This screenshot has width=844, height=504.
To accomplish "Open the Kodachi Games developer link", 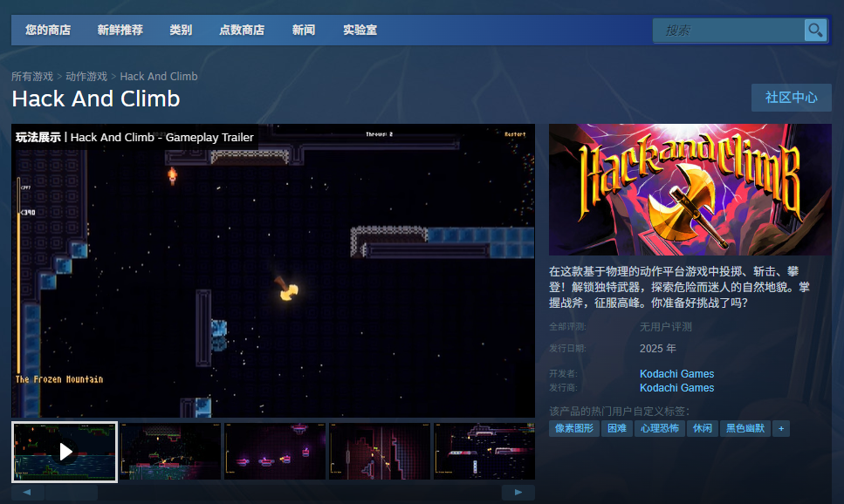I will click(x=676, y=373).
